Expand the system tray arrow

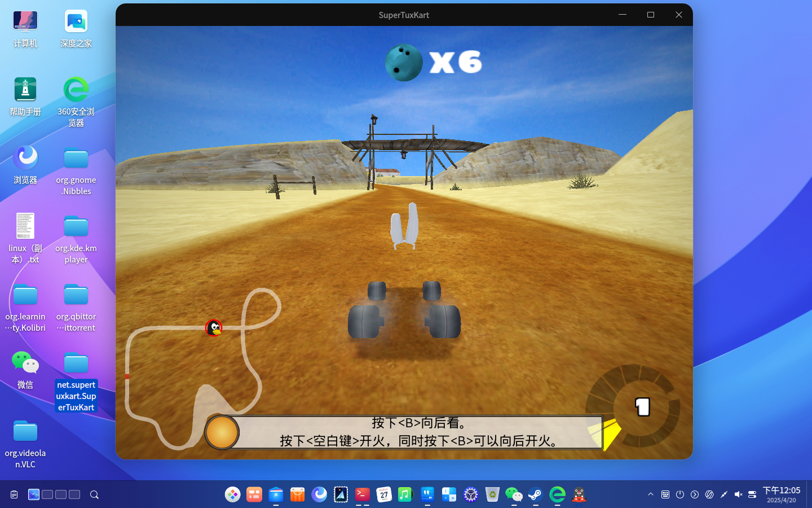[x=651, y=494]
